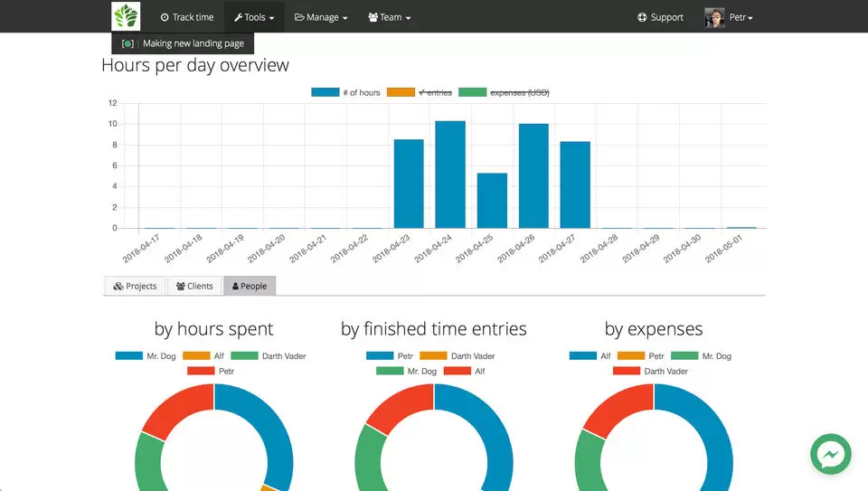Open the Support link
The height and width of the screenshot is (491, 868).
[x=660, y=17]
